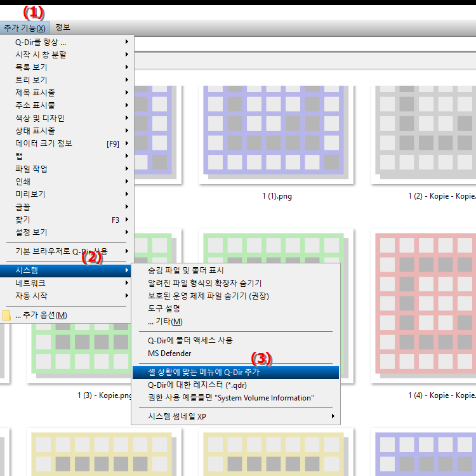Select the 1 (1).png thumbnail
This screenshot has width=476, height=476.
pos(276,135)
